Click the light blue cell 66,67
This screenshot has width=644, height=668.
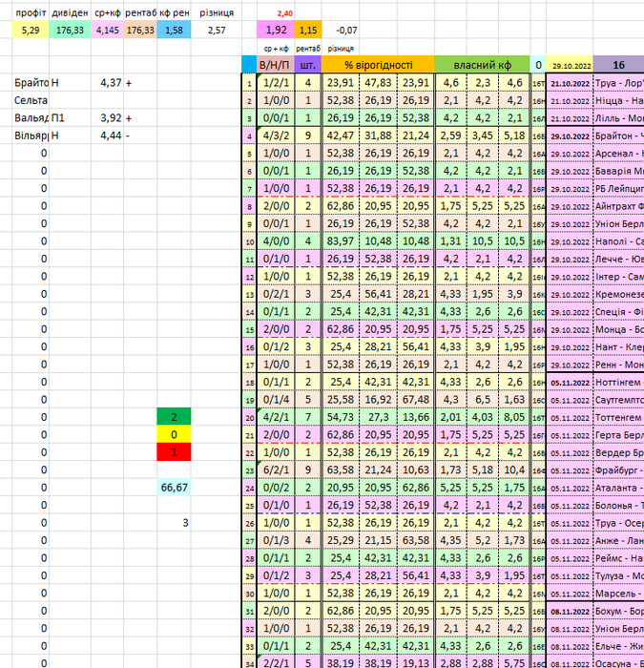175,488
